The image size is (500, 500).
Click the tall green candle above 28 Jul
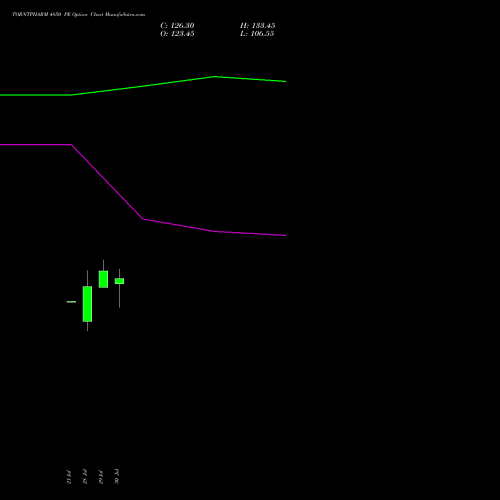(x=87, y=304)
